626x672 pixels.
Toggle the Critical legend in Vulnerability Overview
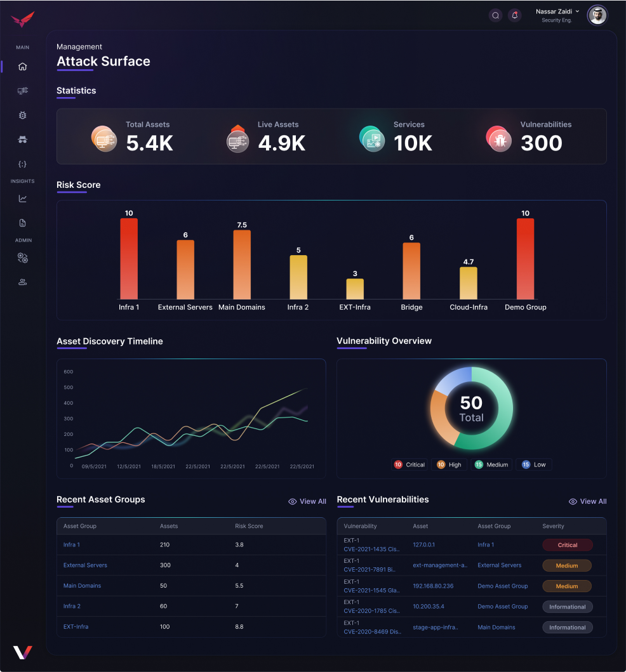(x=410, y=464)
